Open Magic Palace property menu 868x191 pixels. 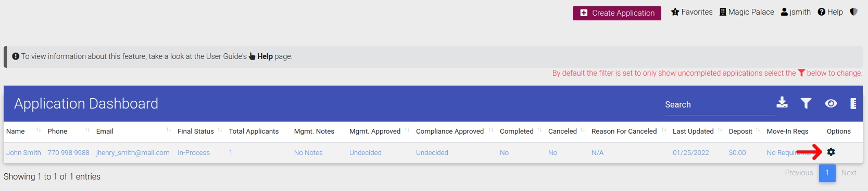(747, 12)
